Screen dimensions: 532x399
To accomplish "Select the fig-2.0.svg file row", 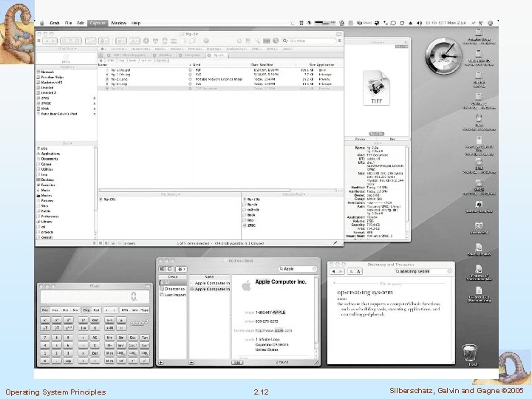I will coord(220,83).
